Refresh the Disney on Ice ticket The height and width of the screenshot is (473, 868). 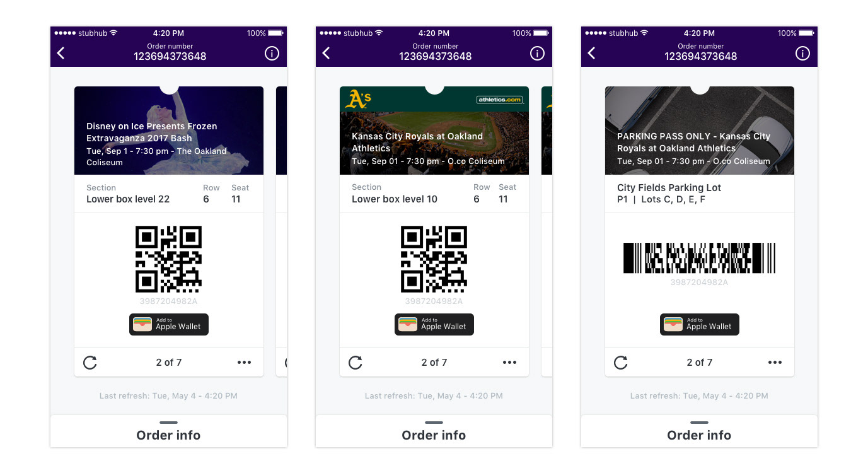[x=90, y=363]
